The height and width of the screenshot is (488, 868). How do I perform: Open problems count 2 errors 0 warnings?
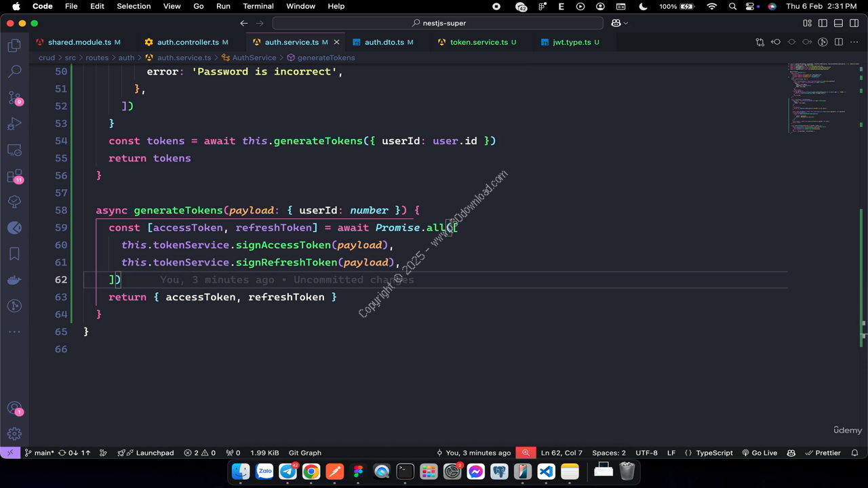200,453
